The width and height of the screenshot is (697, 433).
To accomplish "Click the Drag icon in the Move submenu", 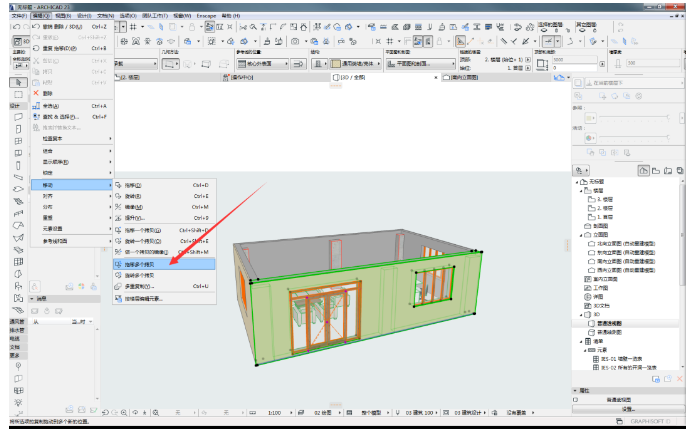I will pos(118,185).
